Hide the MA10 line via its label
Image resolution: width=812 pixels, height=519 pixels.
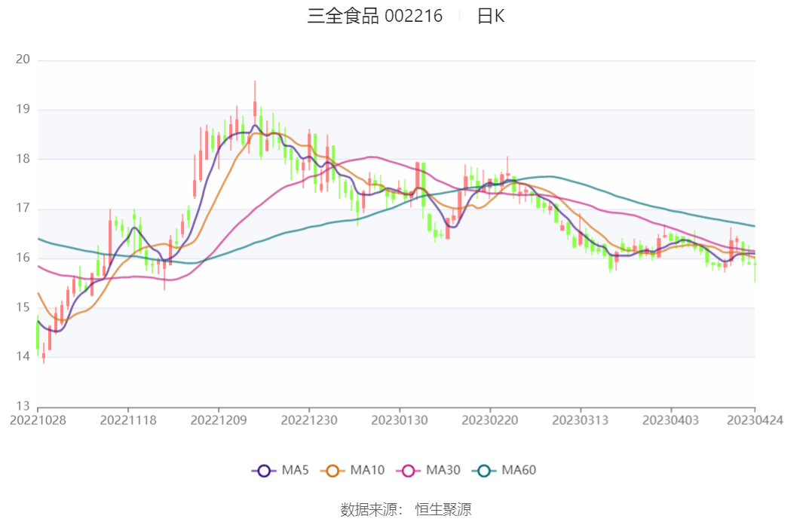pyautogui.click(x=367, y=470)
